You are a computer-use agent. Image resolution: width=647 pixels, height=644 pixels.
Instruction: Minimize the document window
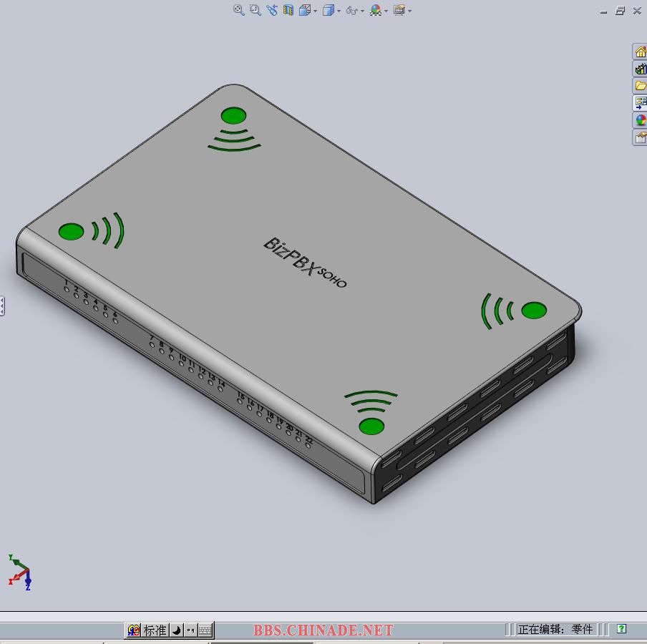[x=603, y=11]
